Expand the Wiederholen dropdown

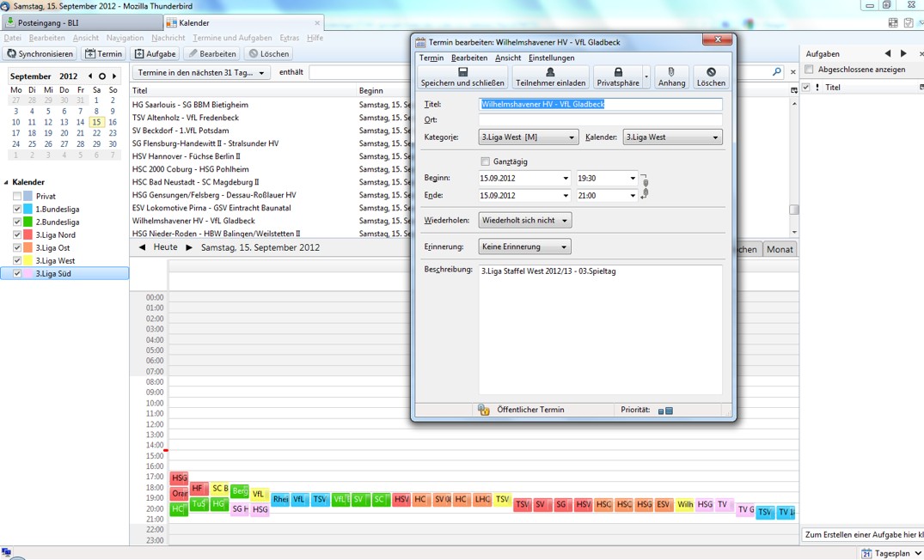524,221
